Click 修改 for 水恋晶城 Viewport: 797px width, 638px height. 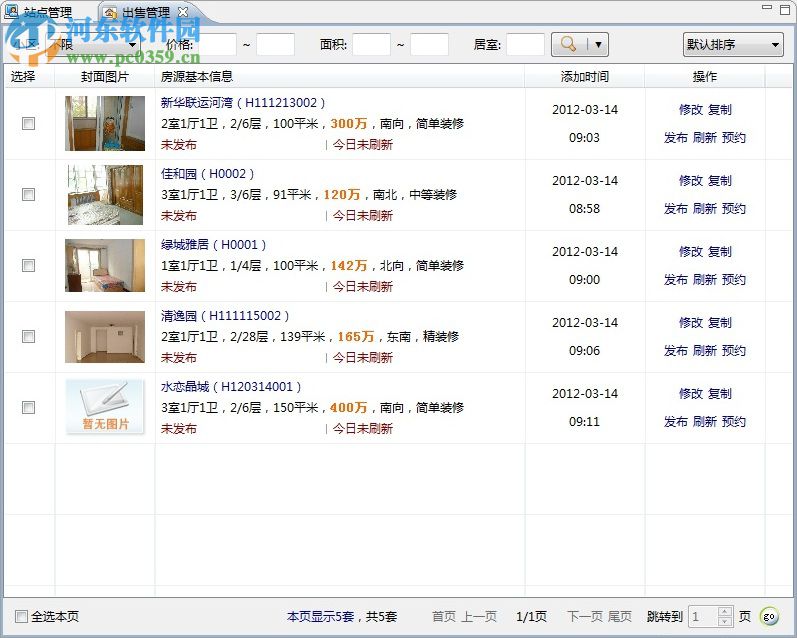[x=691, y=394]
